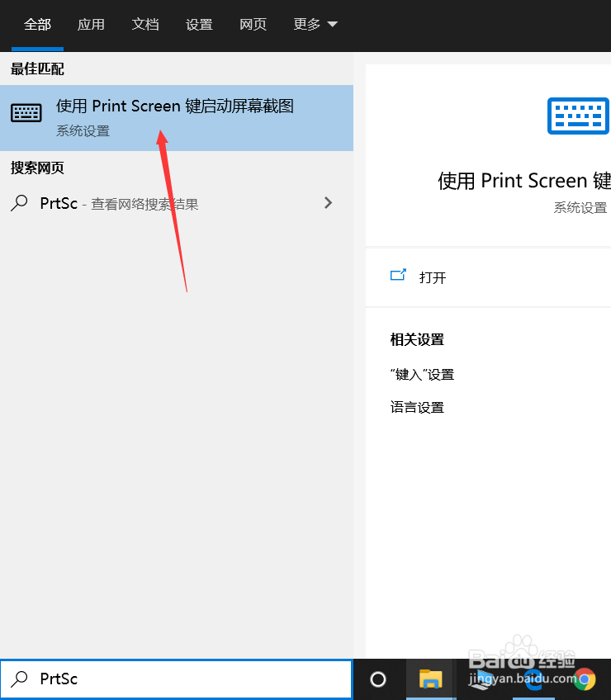Click magnifier icon next to PrtSc web result
Screen dimensions: 611x700
19,203
